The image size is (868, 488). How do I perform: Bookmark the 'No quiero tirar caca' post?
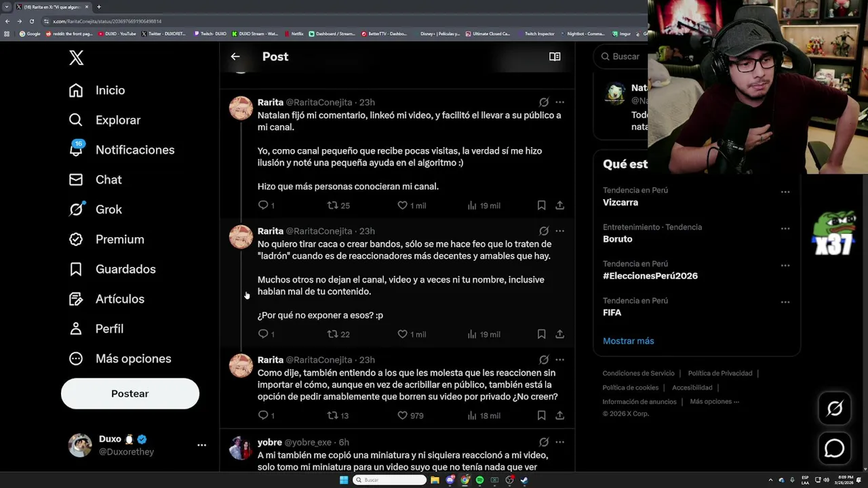[x=541, y=334]
